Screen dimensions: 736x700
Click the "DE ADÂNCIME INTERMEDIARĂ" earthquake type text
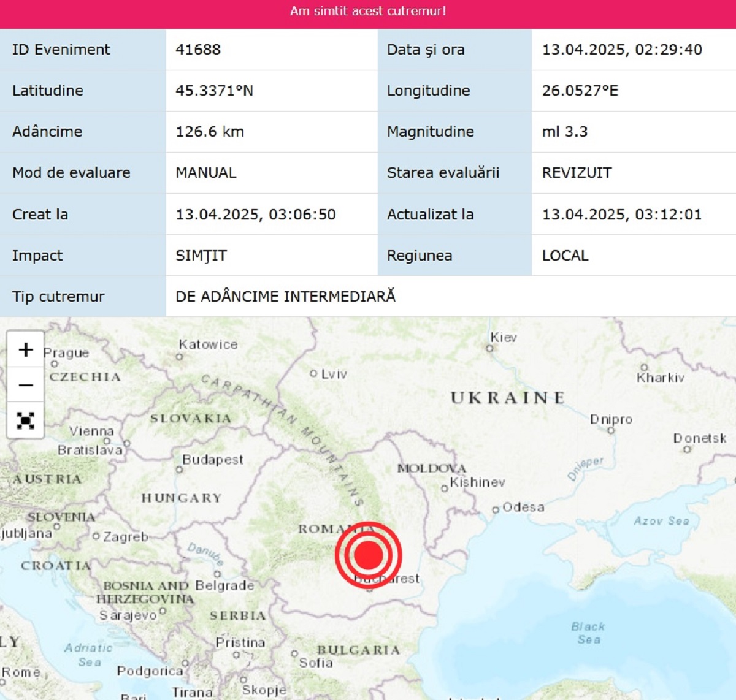point(285,297)
